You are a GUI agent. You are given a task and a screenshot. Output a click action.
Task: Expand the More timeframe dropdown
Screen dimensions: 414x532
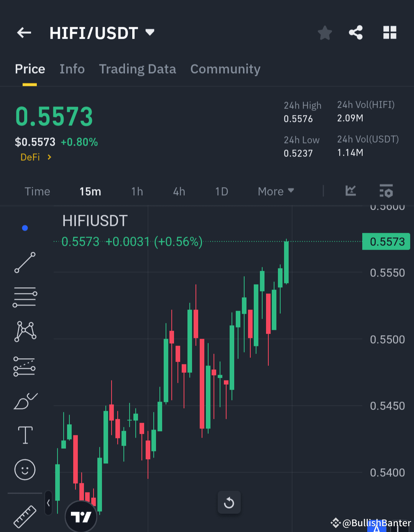coord(275,191)
